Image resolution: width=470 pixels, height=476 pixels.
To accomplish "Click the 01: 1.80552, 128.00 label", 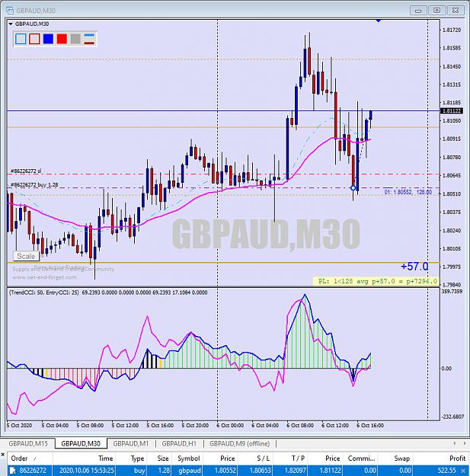I will pos(408,192).
